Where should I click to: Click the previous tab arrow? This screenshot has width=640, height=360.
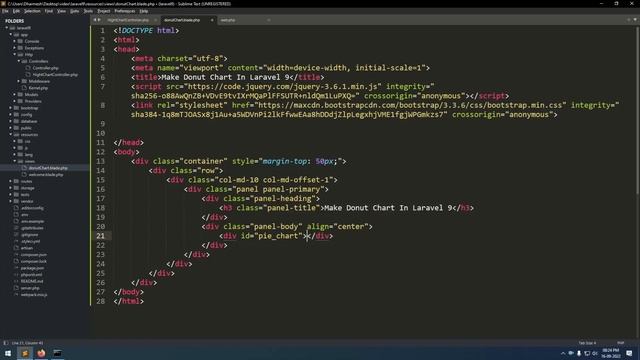click(x=95, y=20)
